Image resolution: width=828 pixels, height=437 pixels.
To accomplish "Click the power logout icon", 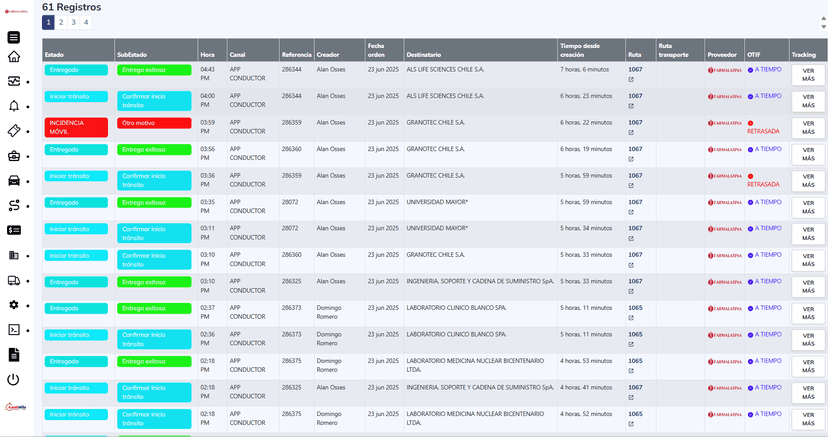I will point(14,379).
